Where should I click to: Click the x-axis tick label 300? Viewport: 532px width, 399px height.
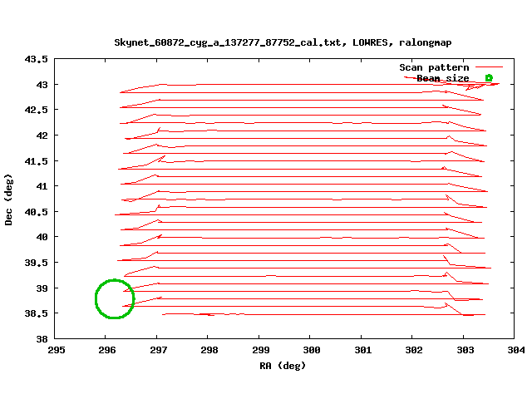click(312, 350)
